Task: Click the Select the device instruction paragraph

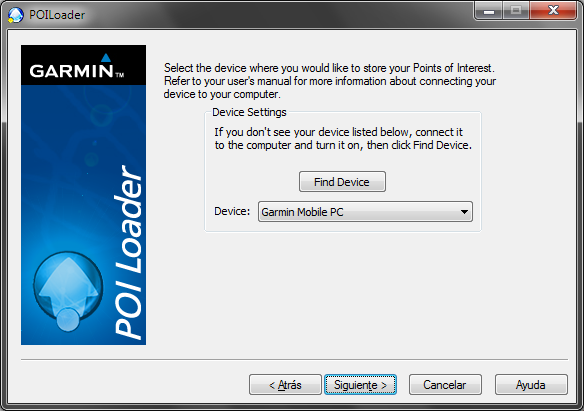Action: 330,81
